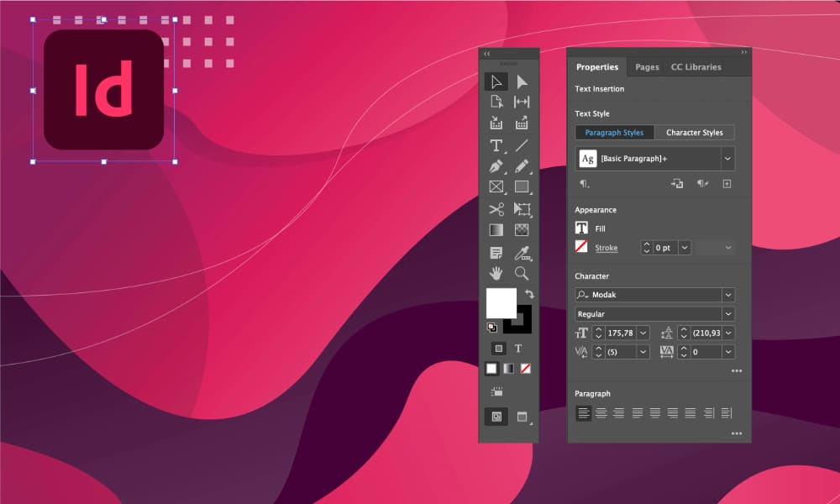This screenshot has height=504, width=840.
Task: Reset to default fill and stroke
Action: click(491, 328)
